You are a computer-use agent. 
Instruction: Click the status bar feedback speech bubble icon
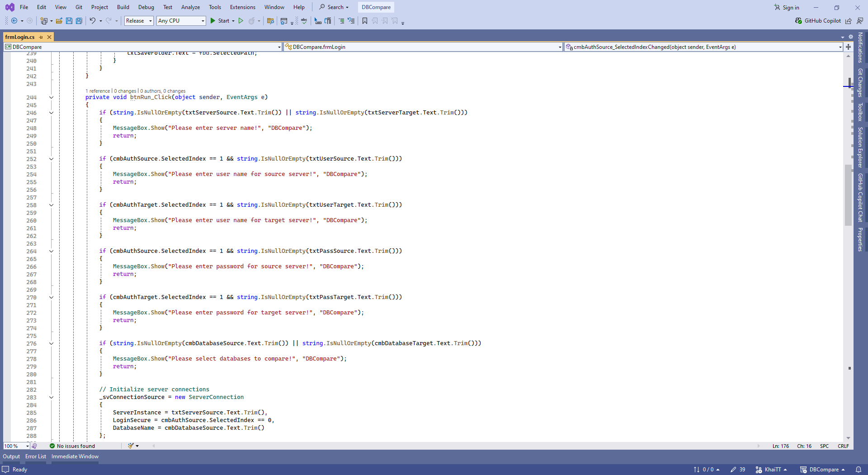5,470
